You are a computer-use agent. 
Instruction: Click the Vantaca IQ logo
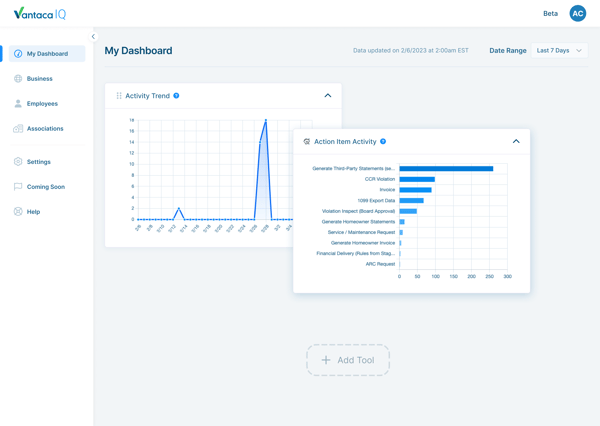pyautogui.click(x=39, y=14)
